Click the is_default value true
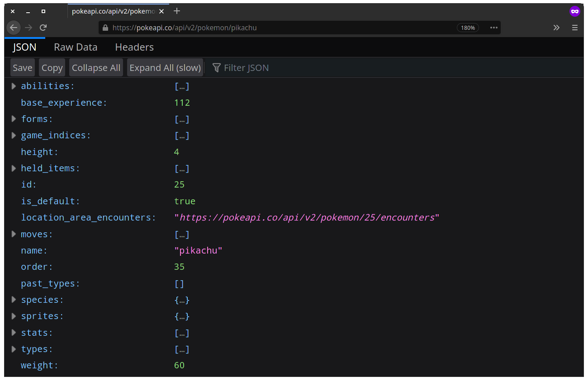Viewport: 588px width, 381px height. click(185, 201)
